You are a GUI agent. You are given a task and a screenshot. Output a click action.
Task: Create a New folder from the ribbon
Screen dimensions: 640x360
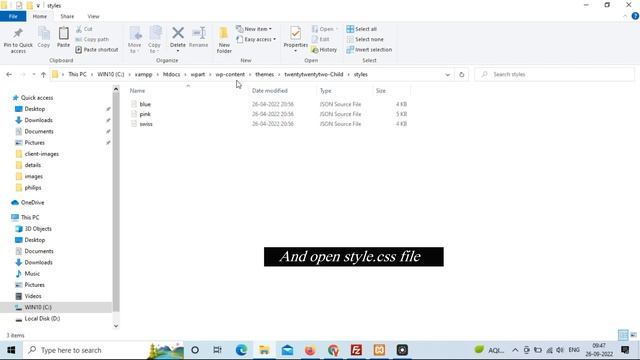click(x=224, y=40)
